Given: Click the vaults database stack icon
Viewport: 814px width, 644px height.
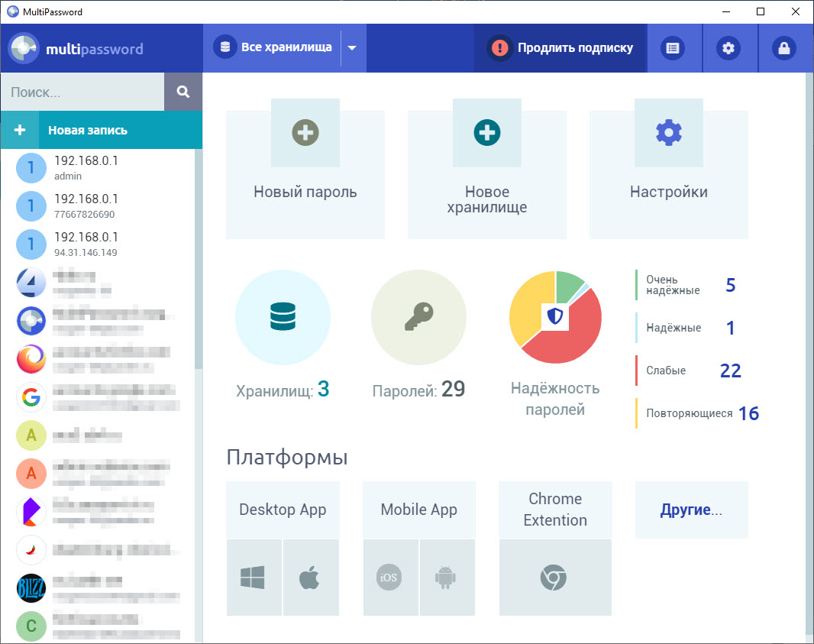Looking at the screenshot, I should point(283,317).
